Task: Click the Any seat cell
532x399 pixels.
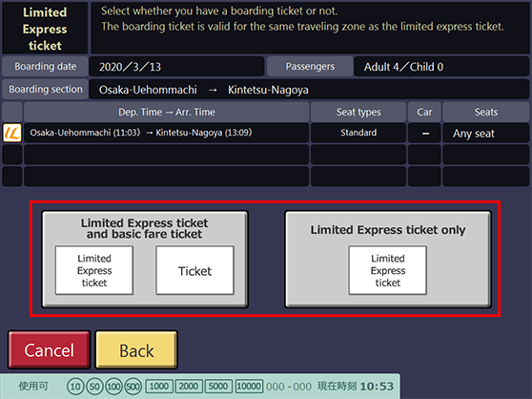Action: [486, 133]
